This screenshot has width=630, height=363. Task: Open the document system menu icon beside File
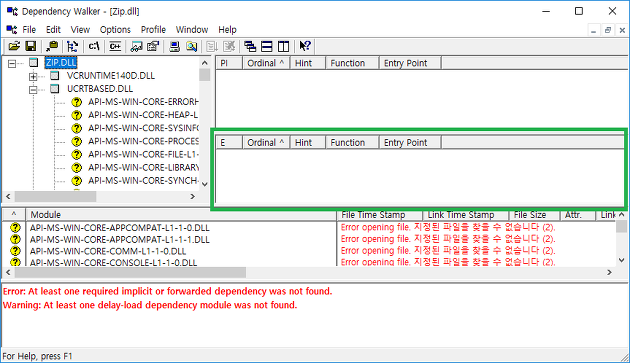(12, 30)
